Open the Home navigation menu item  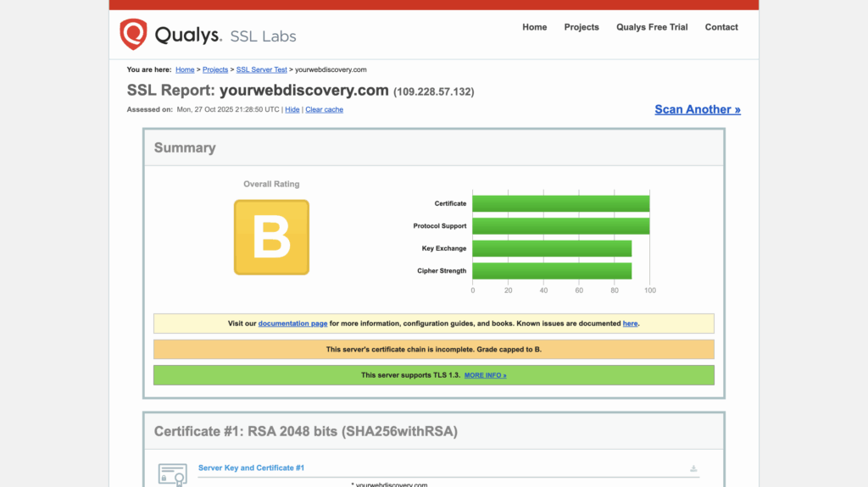tap(534, 27)
